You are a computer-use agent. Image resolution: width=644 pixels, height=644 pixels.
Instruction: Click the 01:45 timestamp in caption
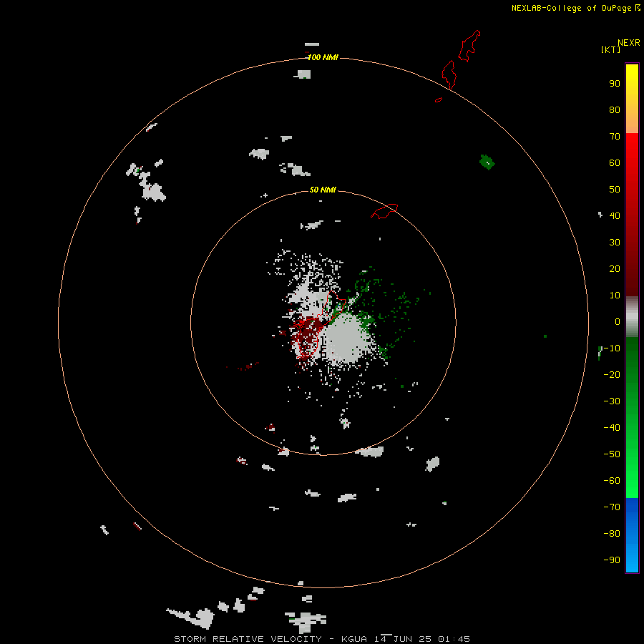click(454, 639)
